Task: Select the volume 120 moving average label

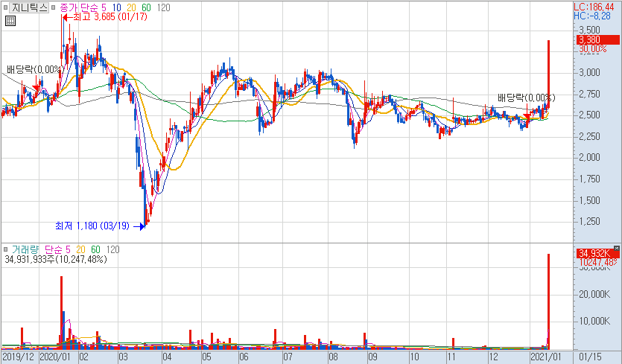Action: pyautogui.click(x=112, y=249)
